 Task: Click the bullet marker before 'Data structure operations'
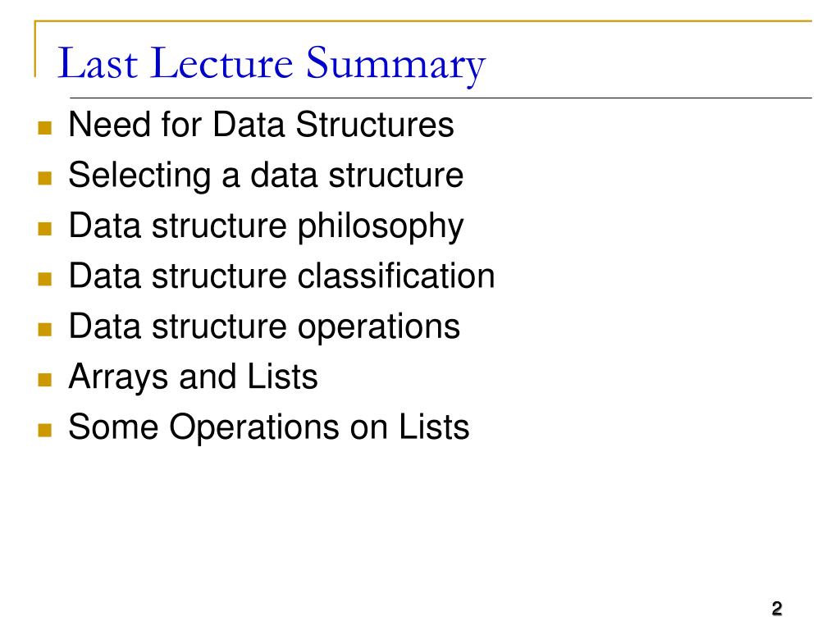45,329
